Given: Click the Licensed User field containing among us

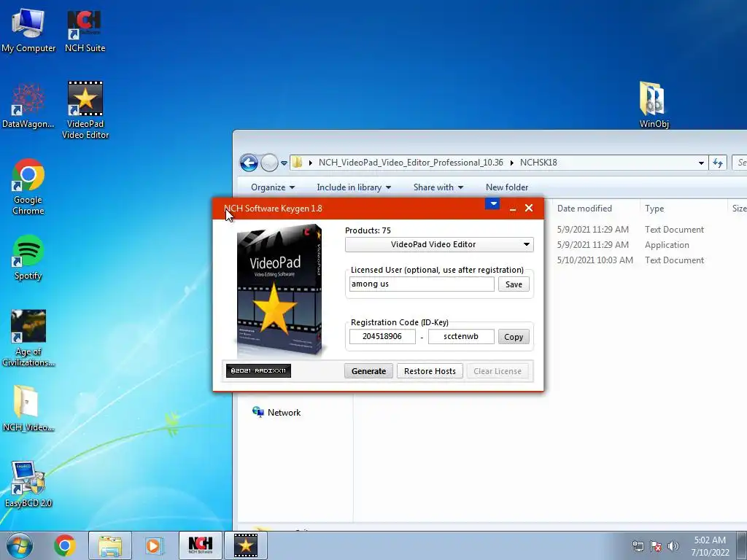Looking at the screenshot, I should tap(422, 284).
